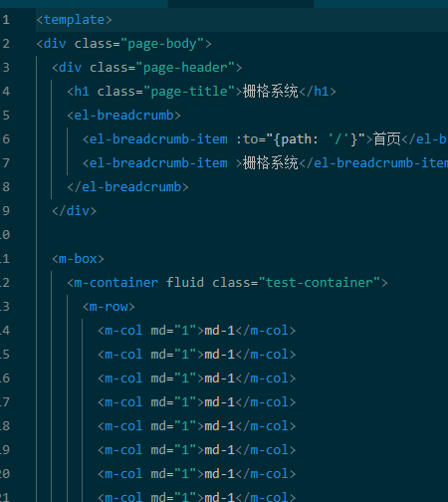
Task: Click the opening el-breadcrumb tag on line 5
Action: pos(124,116)
